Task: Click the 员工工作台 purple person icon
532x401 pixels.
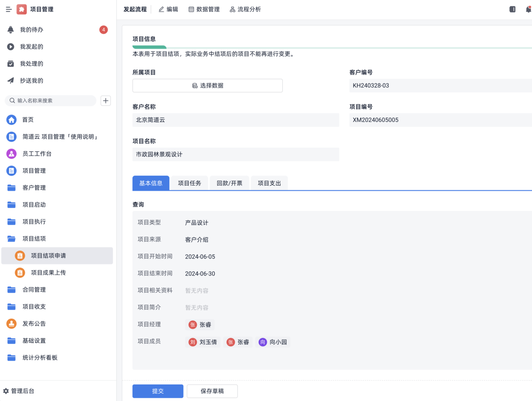Action: click(12, 154)
